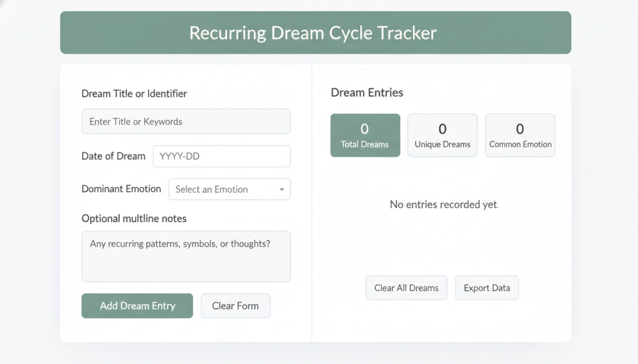
Task: Click the recurring patterns notes textarea
Action: (186, 257)
